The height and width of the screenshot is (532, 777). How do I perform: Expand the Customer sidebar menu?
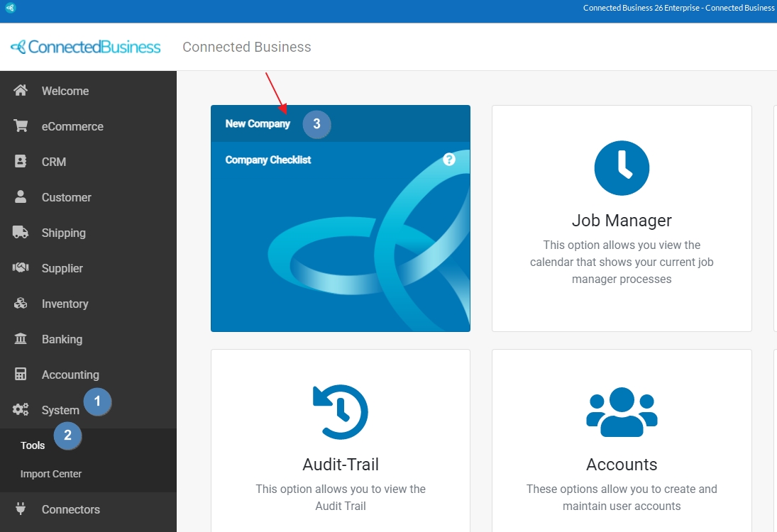(66, 197)
